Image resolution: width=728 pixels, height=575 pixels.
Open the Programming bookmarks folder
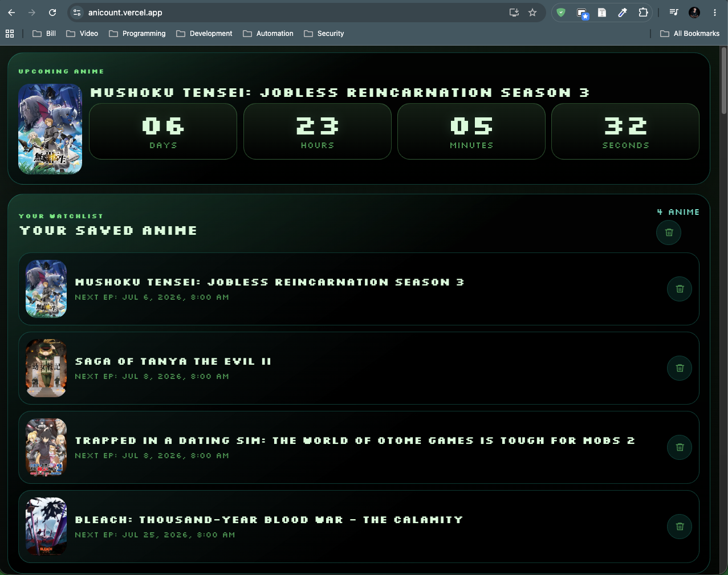(137, 34)
